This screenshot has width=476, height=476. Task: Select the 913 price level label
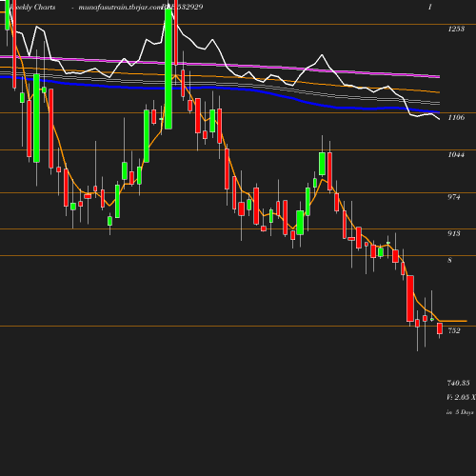tap(454, 233)
